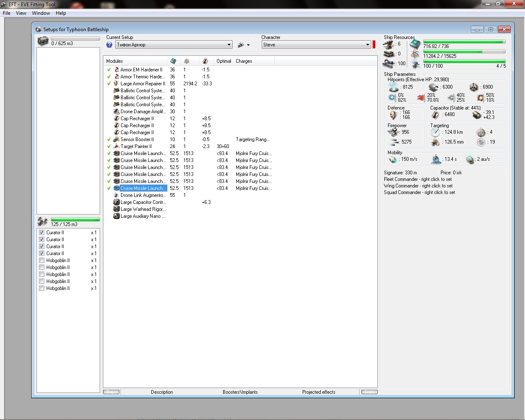Viewport: 525px width, 420px height.
Task: Click the CPU column header icon
Action: (x=173, y=61)
